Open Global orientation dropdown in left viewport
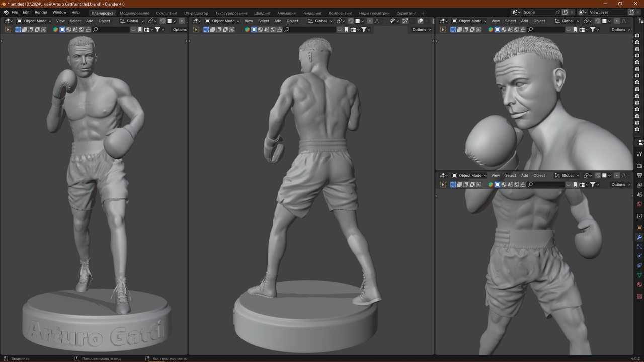 click(x=132, y=21)
